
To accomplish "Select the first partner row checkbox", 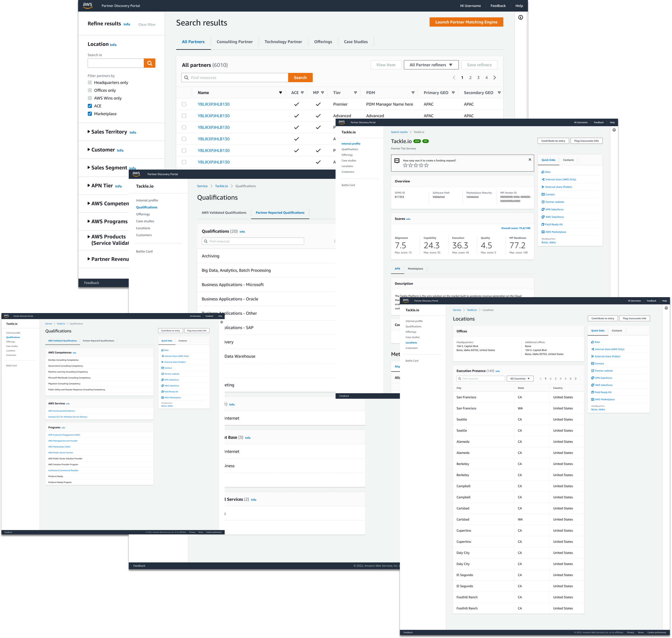I will (x=184, y=104).
